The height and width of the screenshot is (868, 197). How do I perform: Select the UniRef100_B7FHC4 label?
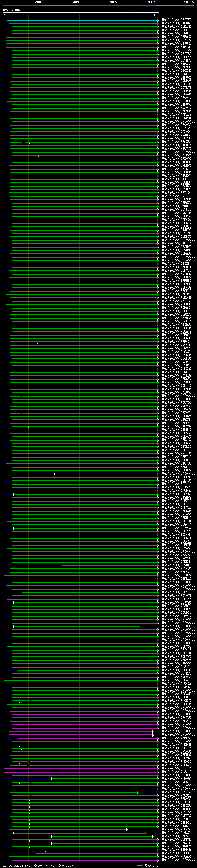tap(176, 277)
